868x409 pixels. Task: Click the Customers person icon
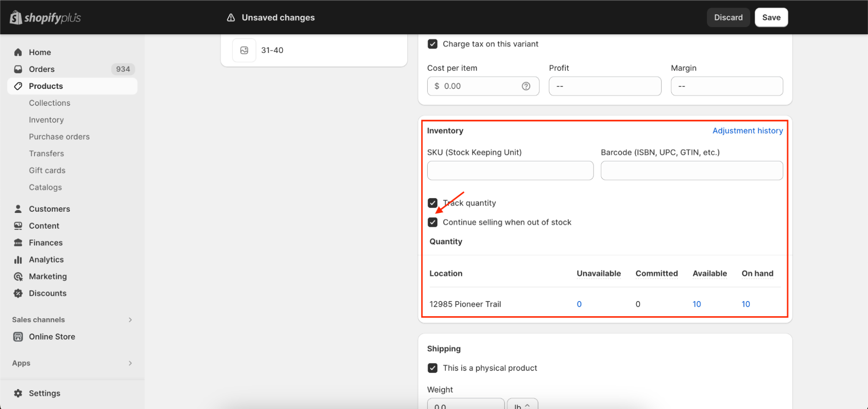(18, 209)
